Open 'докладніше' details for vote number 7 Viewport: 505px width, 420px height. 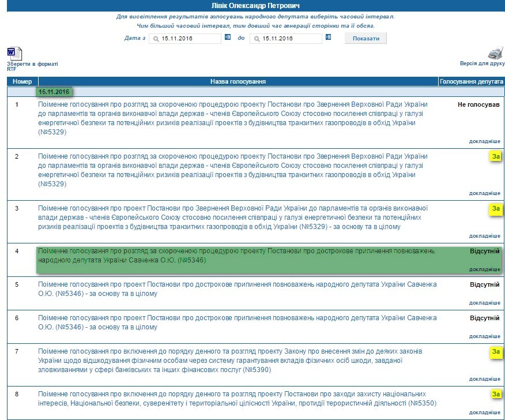pyautogui.click(x=484, y=379)
